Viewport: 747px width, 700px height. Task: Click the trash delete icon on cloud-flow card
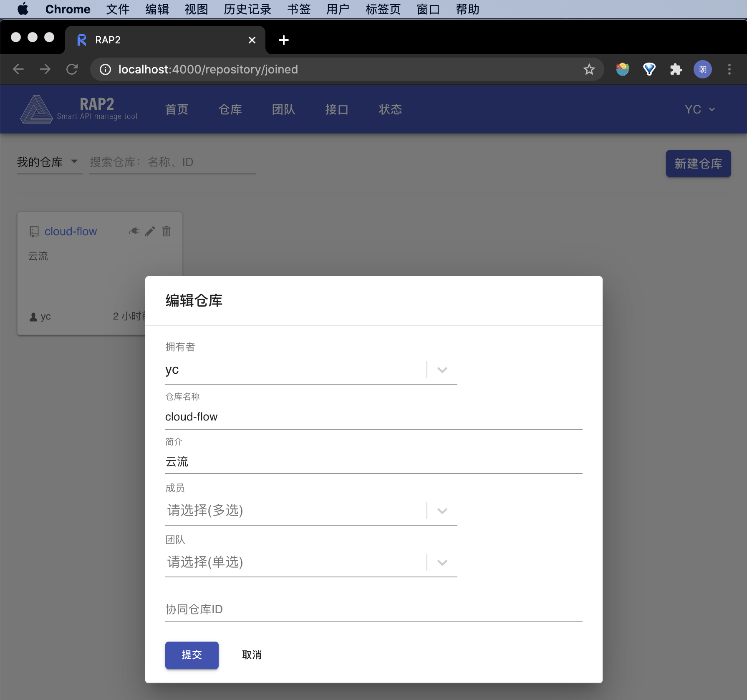(167, 231)
